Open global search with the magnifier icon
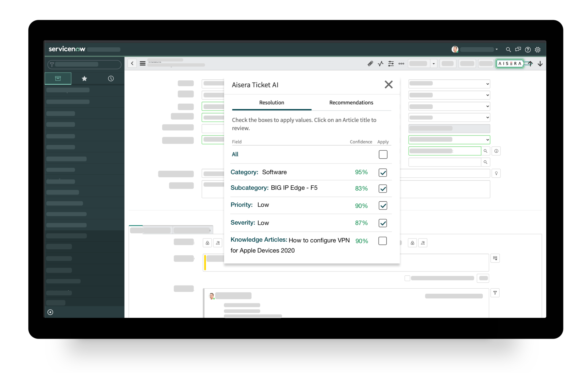Image resolution: width=588 pixels, height=373 pixels. point(508,49)
